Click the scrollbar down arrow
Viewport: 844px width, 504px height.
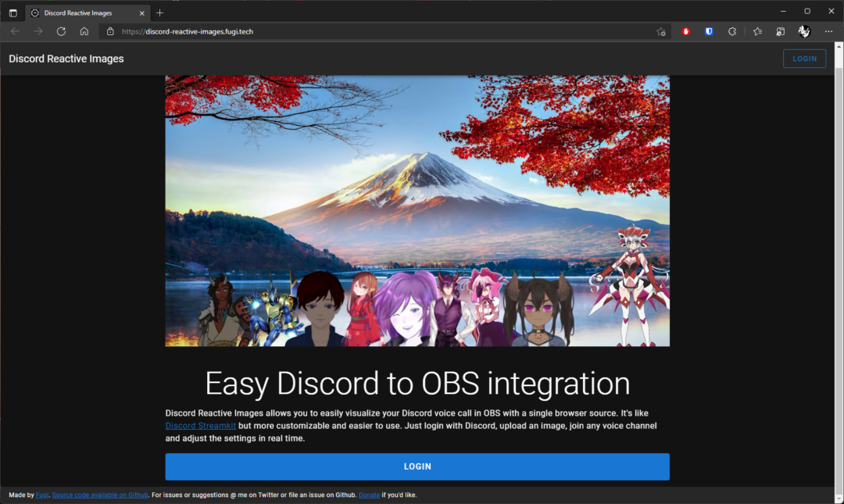tap(839, 499)
